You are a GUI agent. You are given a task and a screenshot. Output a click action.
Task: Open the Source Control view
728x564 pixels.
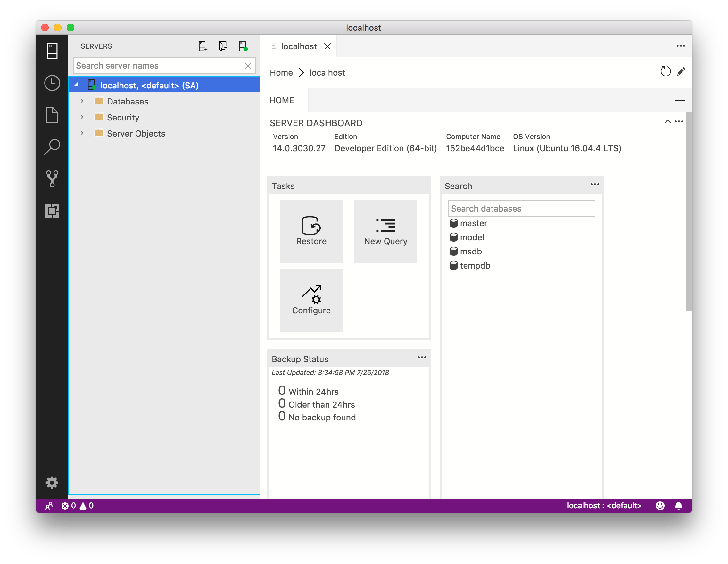(x=52, y=179)
